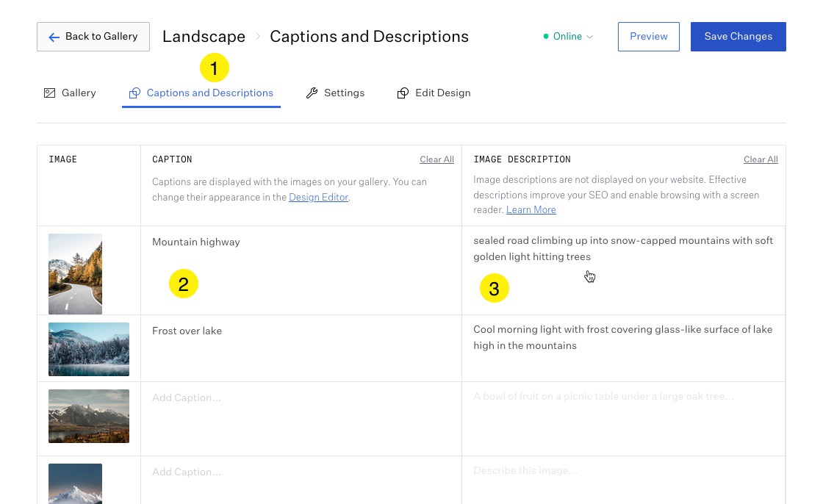Clear all image descriptions

(761, 159)
